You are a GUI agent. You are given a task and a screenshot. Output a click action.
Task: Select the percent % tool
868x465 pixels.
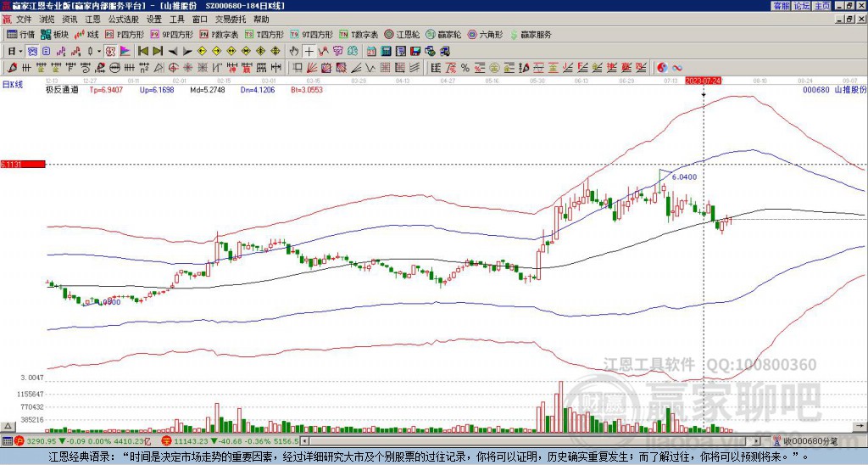(x=465, y=68)
